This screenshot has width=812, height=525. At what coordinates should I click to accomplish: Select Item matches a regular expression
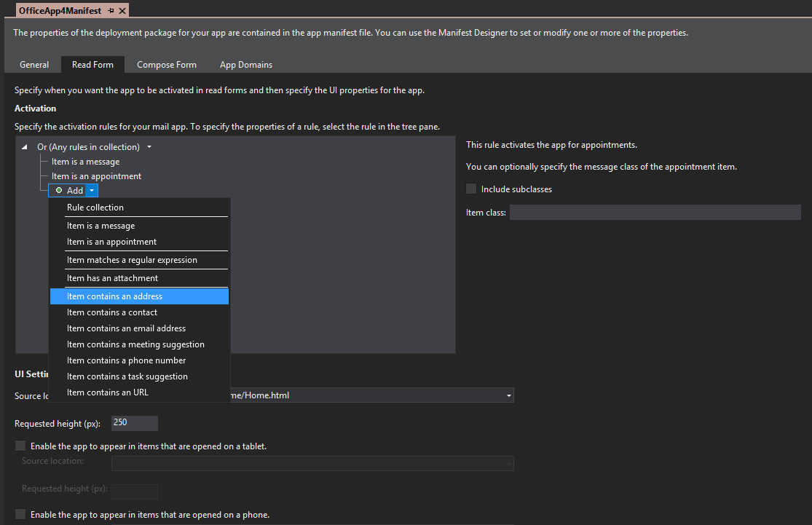(132, 260)
